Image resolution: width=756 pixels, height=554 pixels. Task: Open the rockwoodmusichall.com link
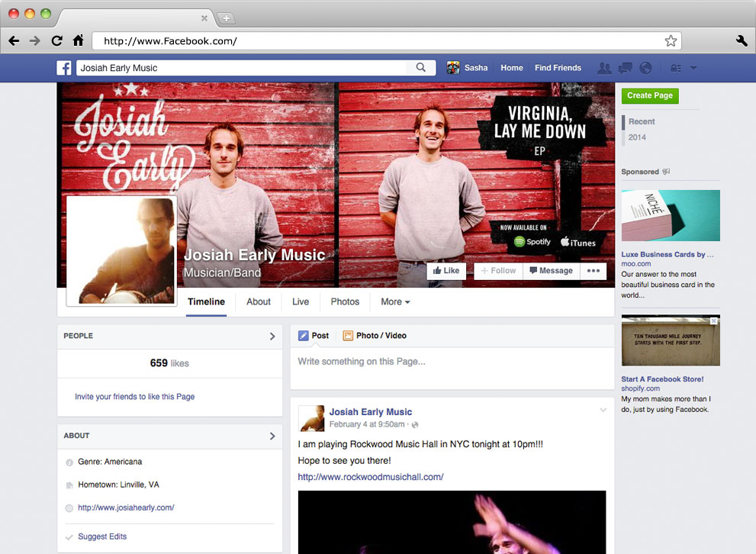[370, 477]
